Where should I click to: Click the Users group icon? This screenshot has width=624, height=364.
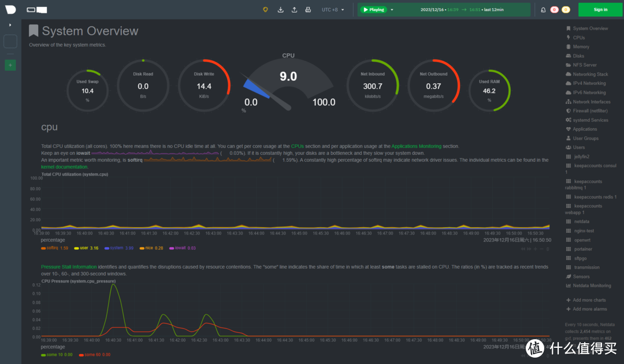point(569,147)
